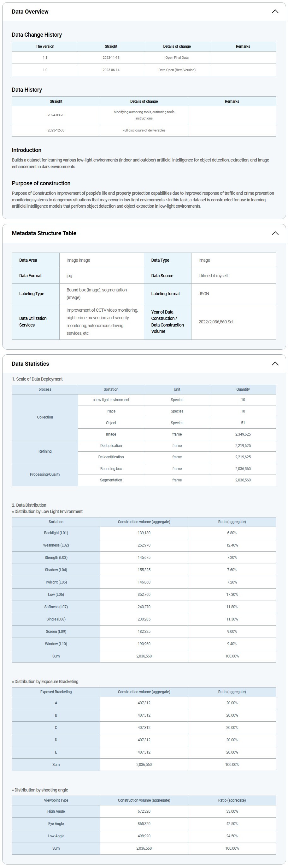Click the Deduplication sortation cell
Screen dimensions: 288x868
[x=111, y=445]
